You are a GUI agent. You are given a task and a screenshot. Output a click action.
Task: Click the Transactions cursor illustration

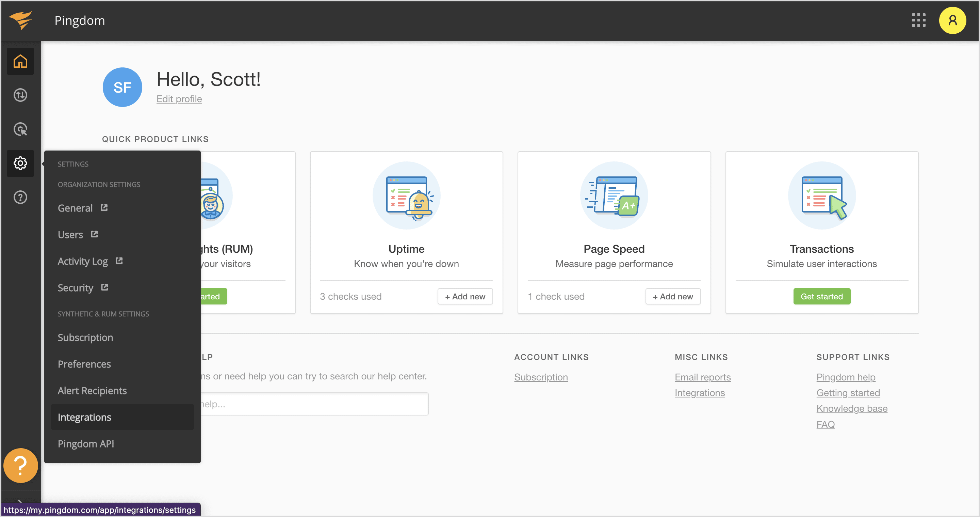coord(822,196)
